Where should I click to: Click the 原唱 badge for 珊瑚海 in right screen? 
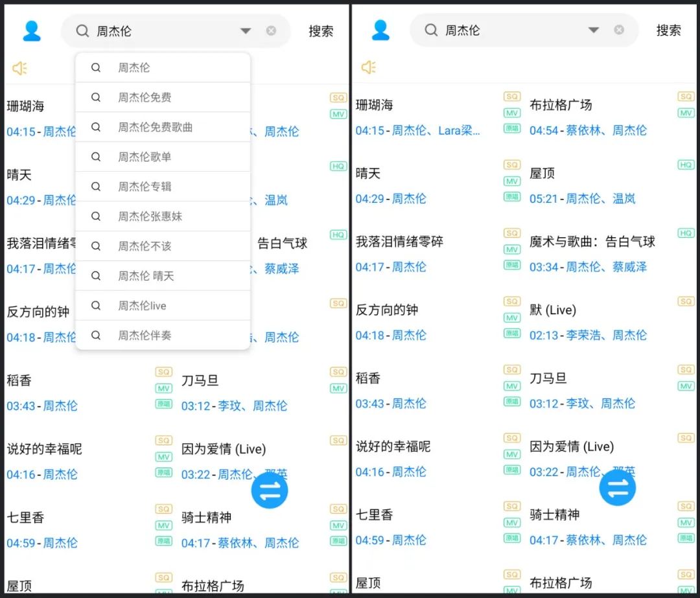[x=512, y=128]
